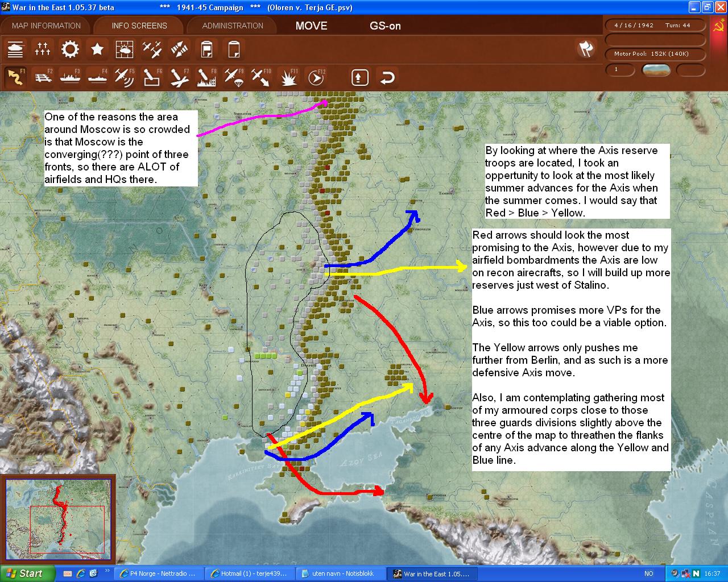The height and width of the screenshot is (582, 728).
Task: Open the blank-page report icon
Action: pos(234,50)
